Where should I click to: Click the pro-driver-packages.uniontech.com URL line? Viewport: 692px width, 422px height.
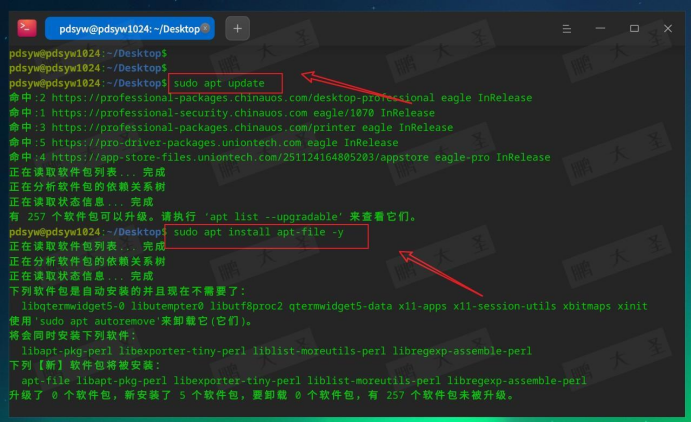(203, 143)
